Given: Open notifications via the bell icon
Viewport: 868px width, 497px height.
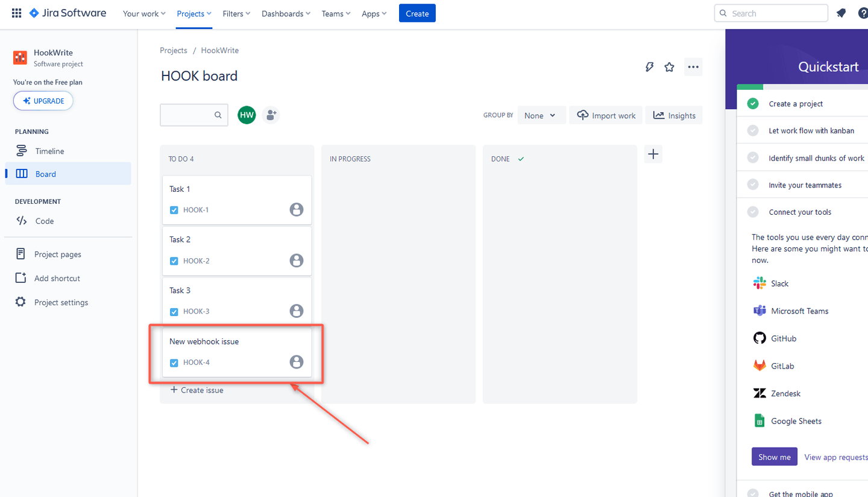Looking at the screenshot, I should 841,13.
